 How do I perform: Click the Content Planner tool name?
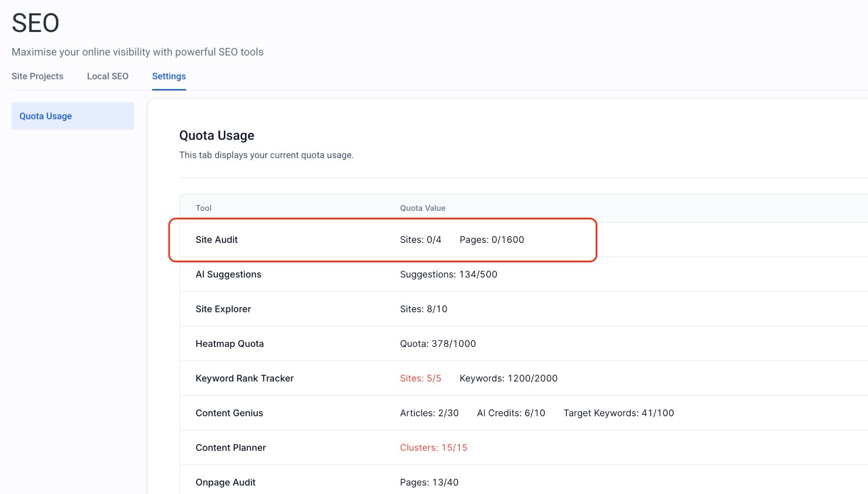click(x=230, y=448)
